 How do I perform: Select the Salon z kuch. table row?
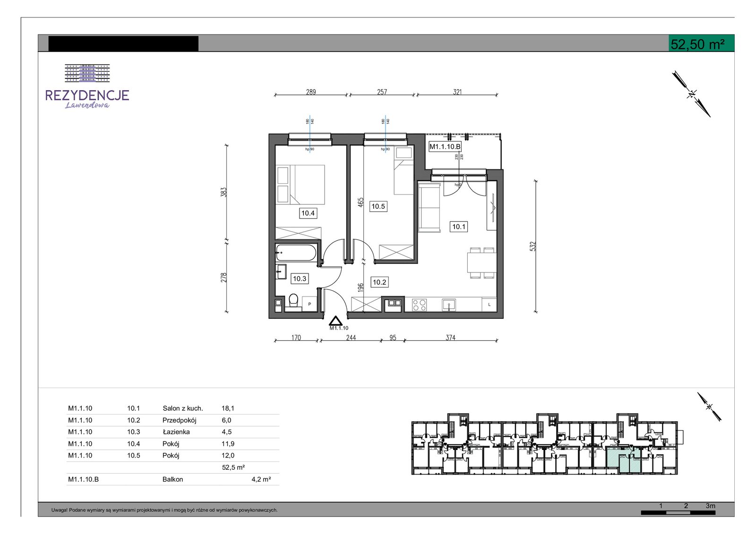pos(173,408)
